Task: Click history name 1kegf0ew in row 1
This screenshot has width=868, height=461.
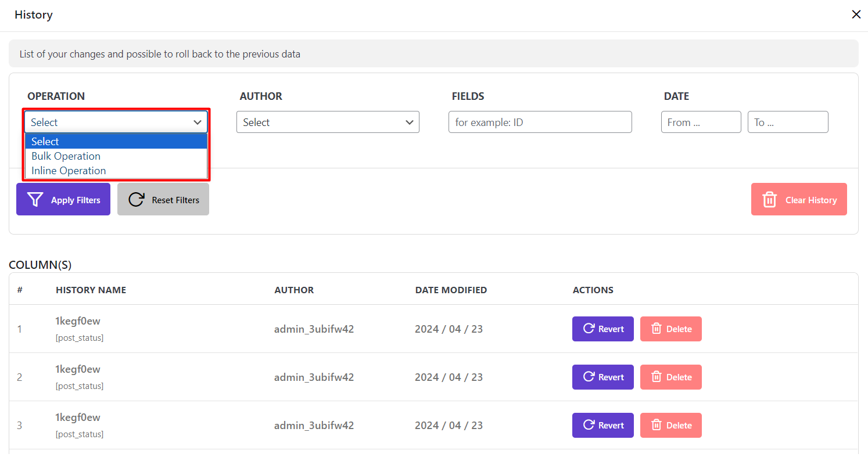Action: (78, 321)
